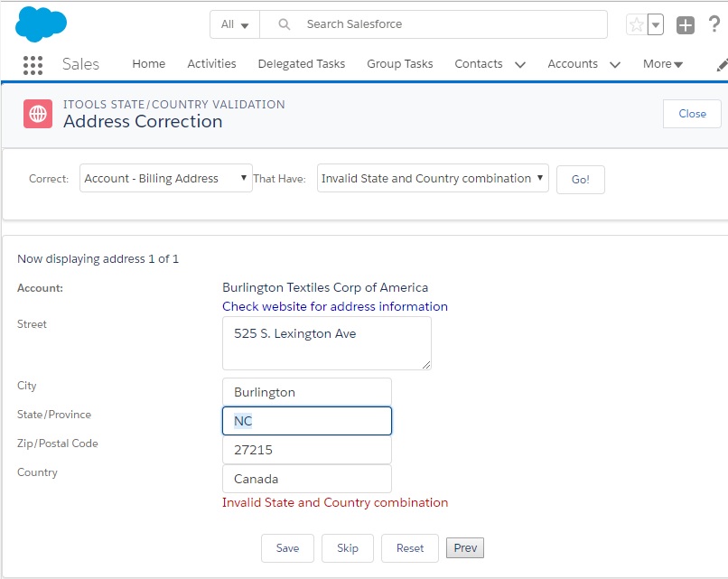Screen dimensions: 728x579
Task: Click into the Search Salesforce field
Action: 434,24
